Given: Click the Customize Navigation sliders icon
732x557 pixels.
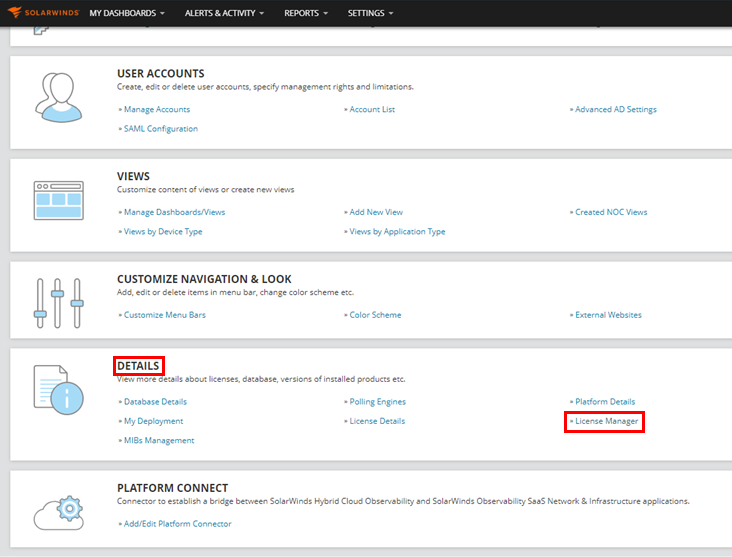Looking at the screenshot, I should tap(58, 303).
